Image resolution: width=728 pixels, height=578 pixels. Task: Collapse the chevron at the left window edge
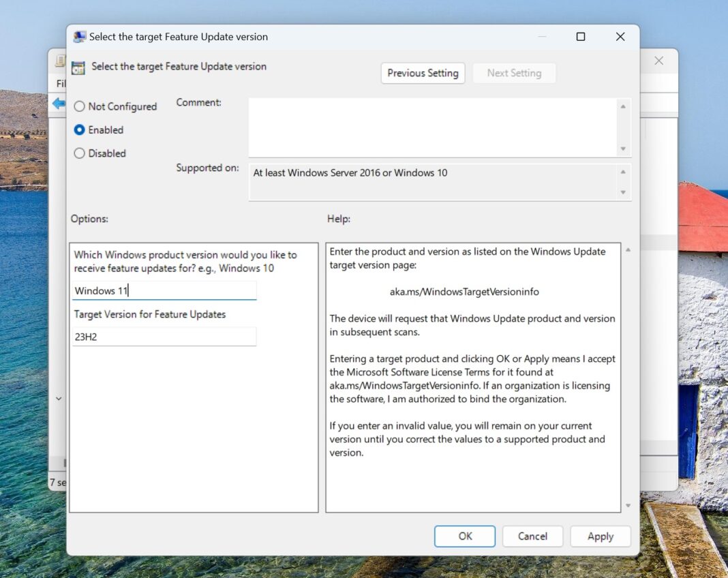pyautogui.click(x=59, y=398)
